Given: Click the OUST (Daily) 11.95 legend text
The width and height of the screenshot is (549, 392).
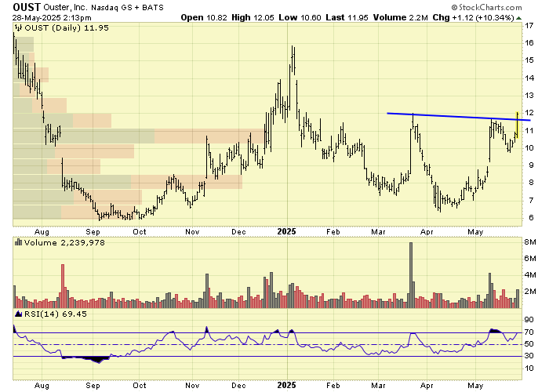Looking at the screenshot, I should (x=67, y=27).
